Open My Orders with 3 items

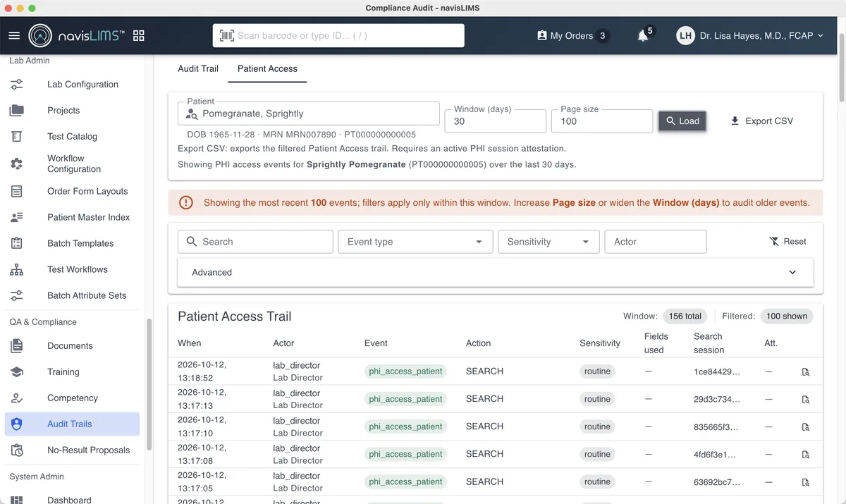(x=572, y=35)
